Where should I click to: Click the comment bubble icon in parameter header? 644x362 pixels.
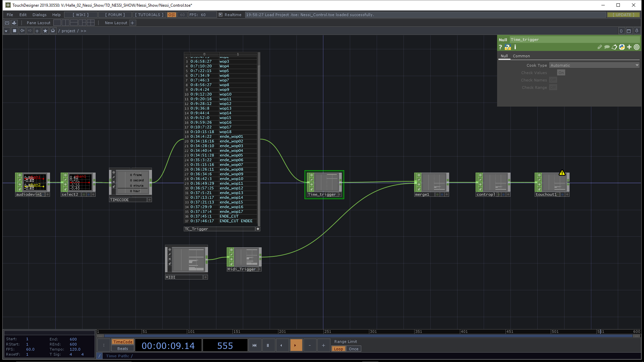click(607, 47)
